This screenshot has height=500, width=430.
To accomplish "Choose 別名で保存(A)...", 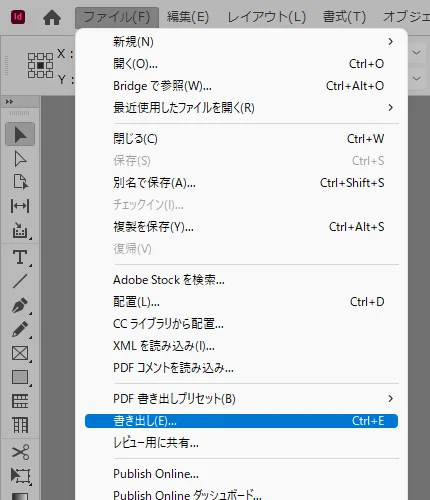I will pyautogui.click(x=241, y=183).
